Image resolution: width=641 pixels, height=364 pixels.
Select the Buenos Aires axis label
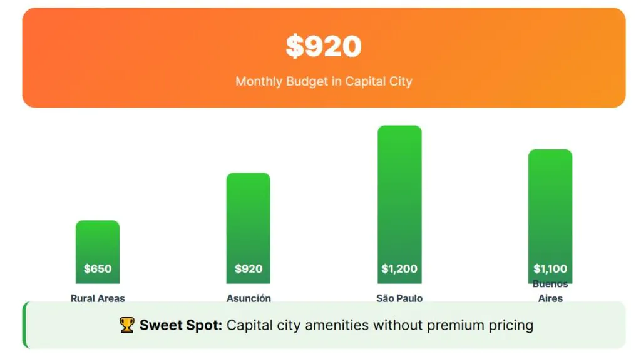(550, 292)
